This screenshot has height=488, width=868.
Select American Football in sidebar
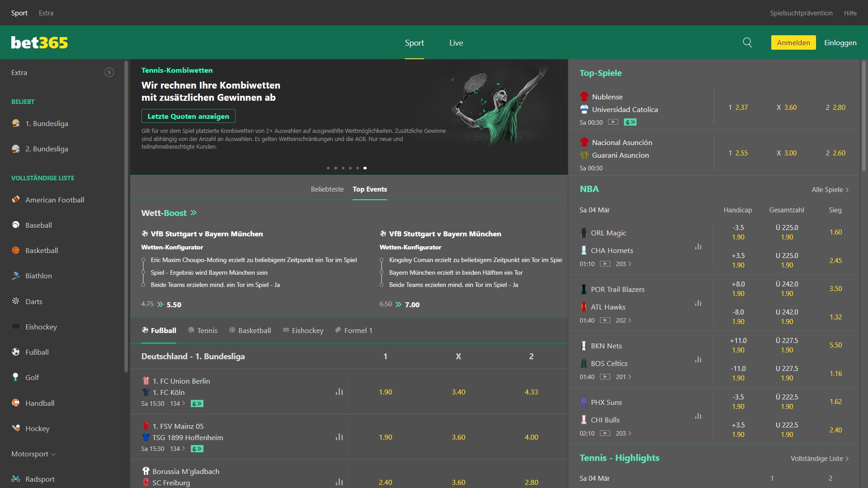(54, 200)
